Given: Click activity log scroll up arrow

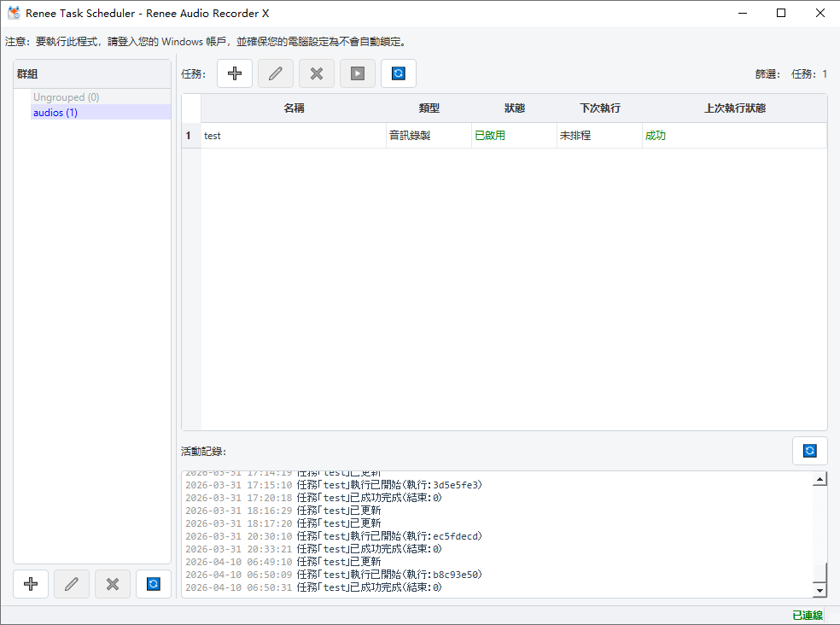Looking at the screenshot, I should pos(820,479).
